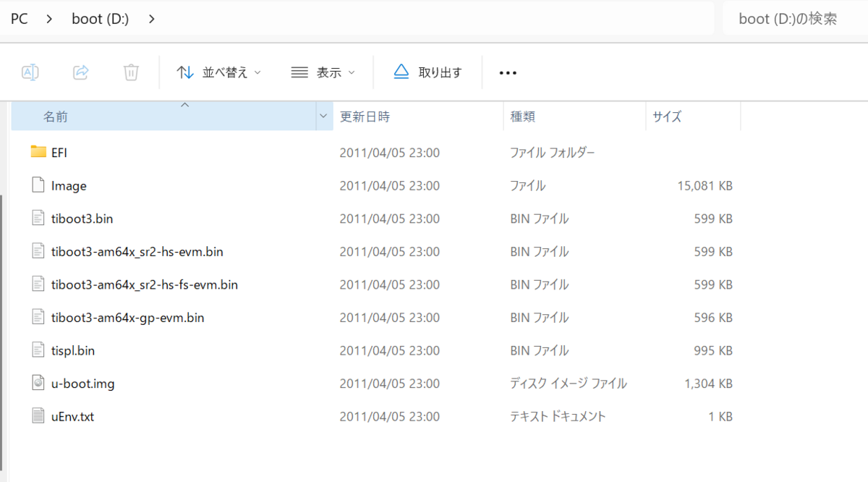
Task: Click the 15,081 KB size value
Action: click(x=705, y=186)
